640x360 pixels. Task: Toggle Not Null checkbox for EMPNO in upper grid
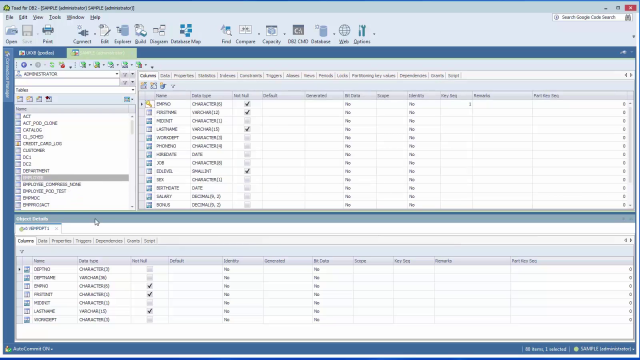247,104
